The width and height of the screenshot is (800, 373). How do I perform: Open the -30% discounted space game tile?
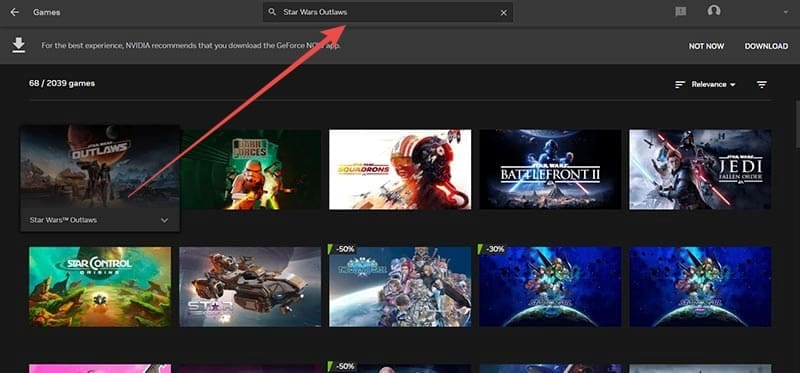tap(551, 287)
